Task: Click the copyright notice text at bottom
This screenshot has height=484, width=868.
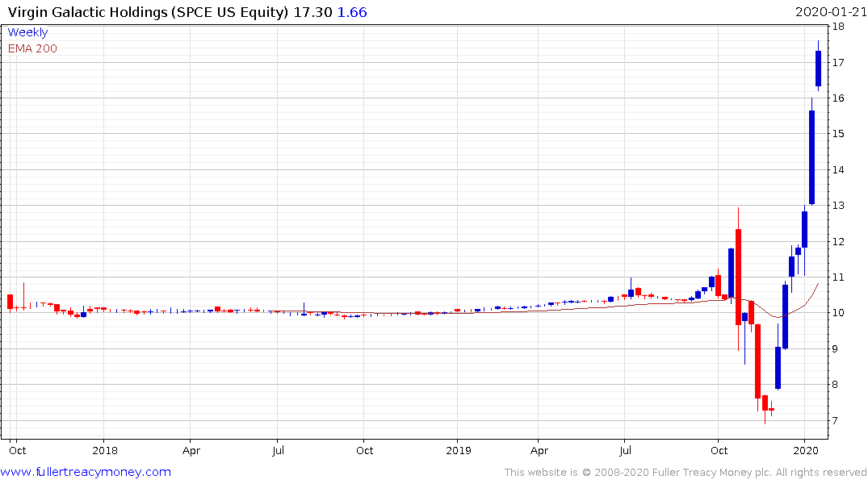Action: pyautogui.click(x=686, y=472)
